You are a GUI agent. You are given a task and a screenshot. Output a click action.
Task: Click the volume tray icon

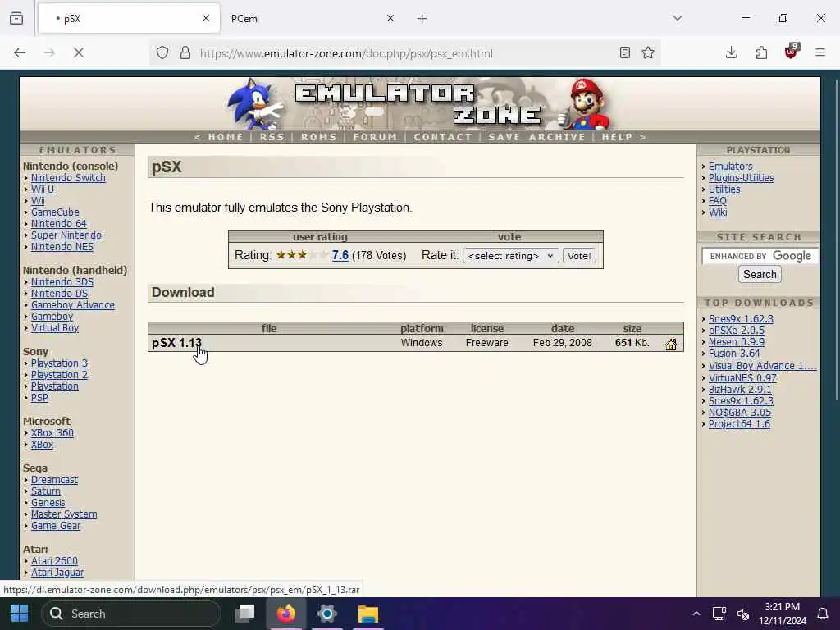743,614
